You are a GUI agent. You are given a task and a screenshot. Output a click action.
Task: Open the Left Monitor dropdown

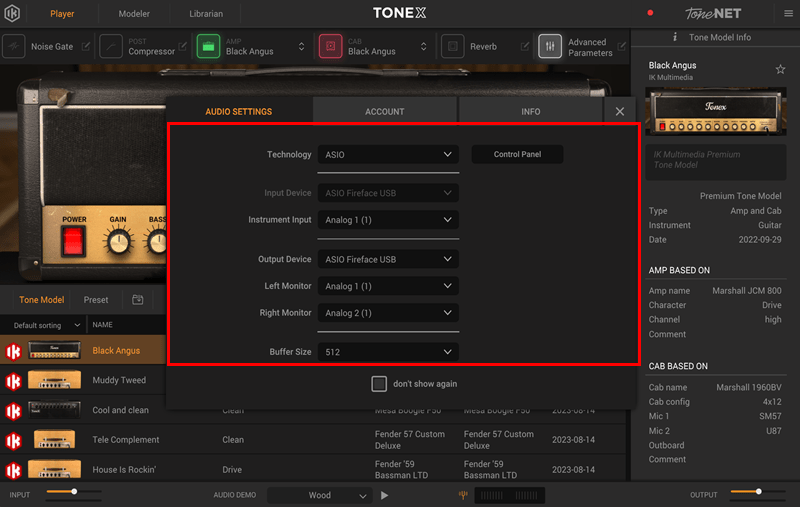[388, 286]
